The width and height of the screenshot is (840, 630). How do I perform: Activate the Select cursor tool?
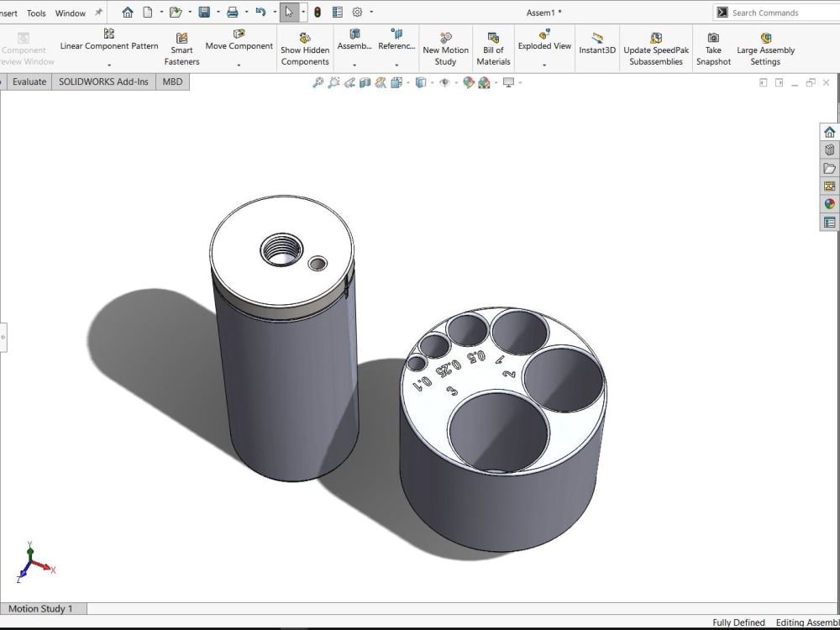[x=289, y=13]
